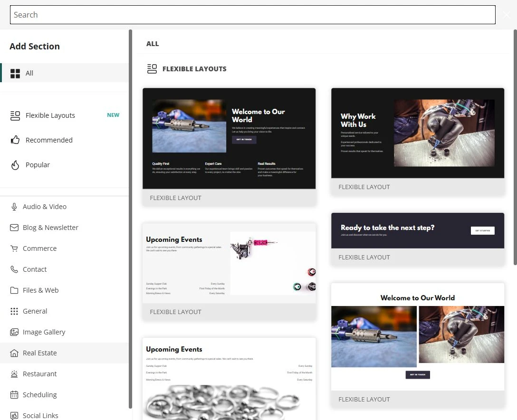Select the Files & Web folder icon
This screenshot has height=420, width=517.
tap(14, 290)
